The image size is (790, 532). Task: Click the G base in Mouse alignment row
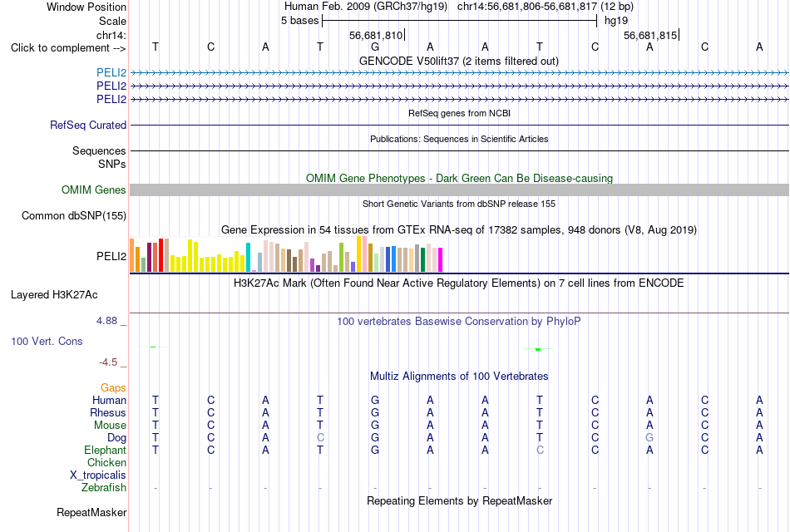pos(375,426)
